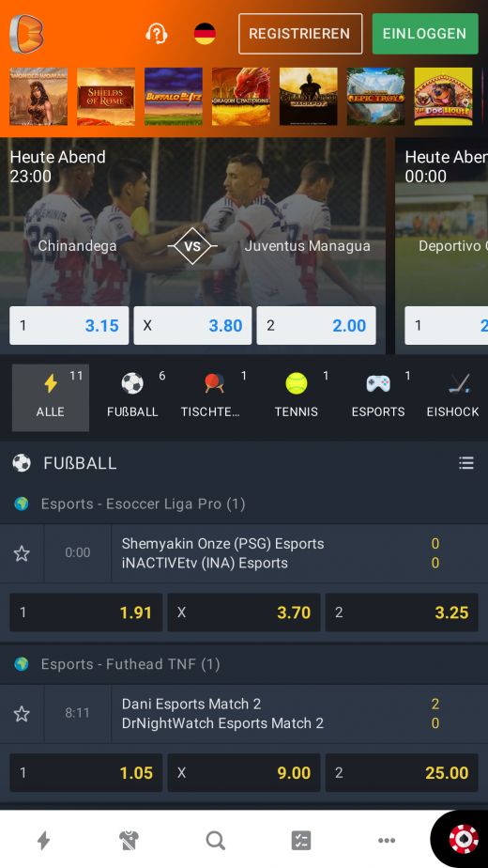The image size is (488, 868).
Task: Open more options three-dots icon
Action: 387,841
